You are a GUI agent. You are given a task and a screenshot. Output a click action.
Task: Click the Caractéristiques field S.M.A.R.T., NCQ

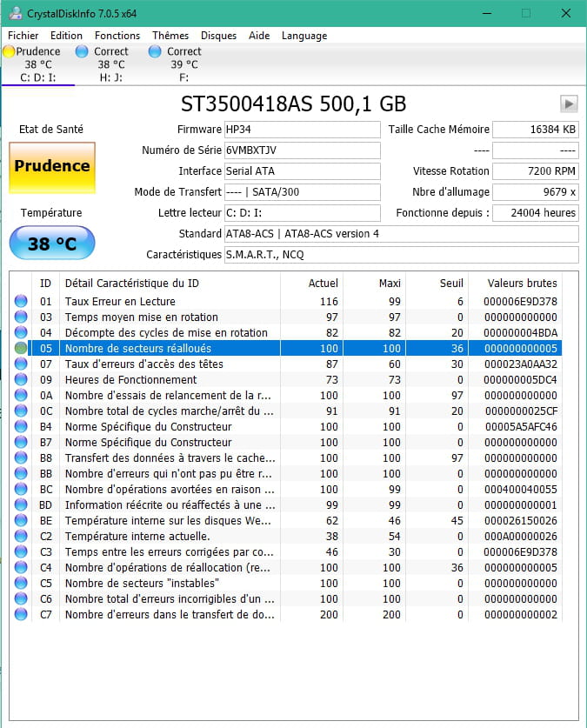[402, 255]
